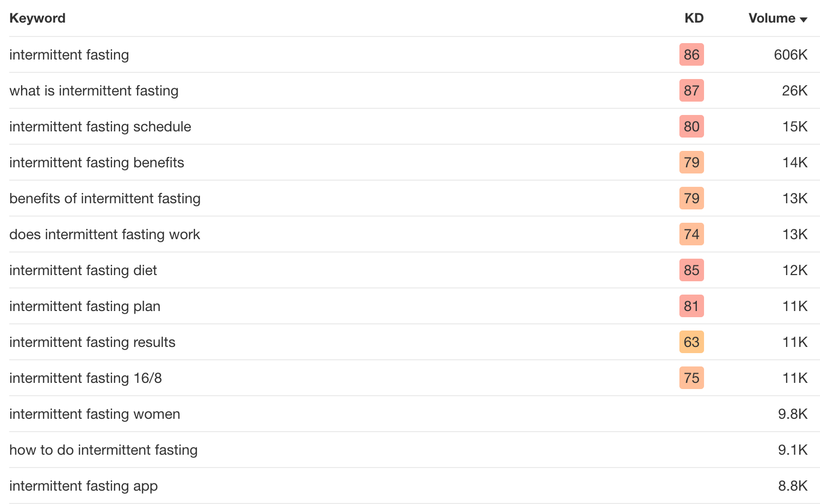This screenshot has height=504, width=820.
Task: Sort by the Volume descending arrow
Action: (x=804, y=20)
